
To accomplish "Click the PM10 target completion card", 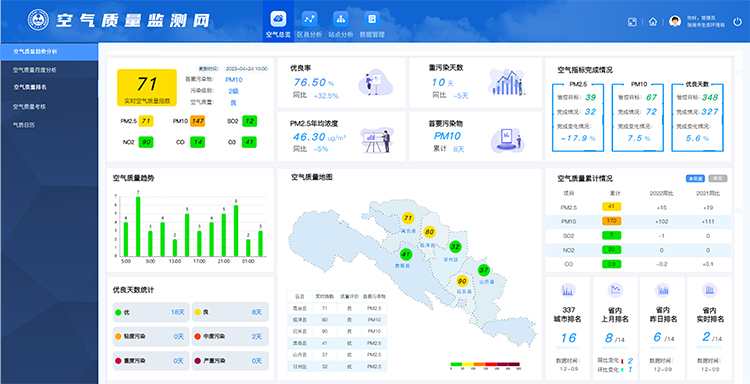I will 639,118.
